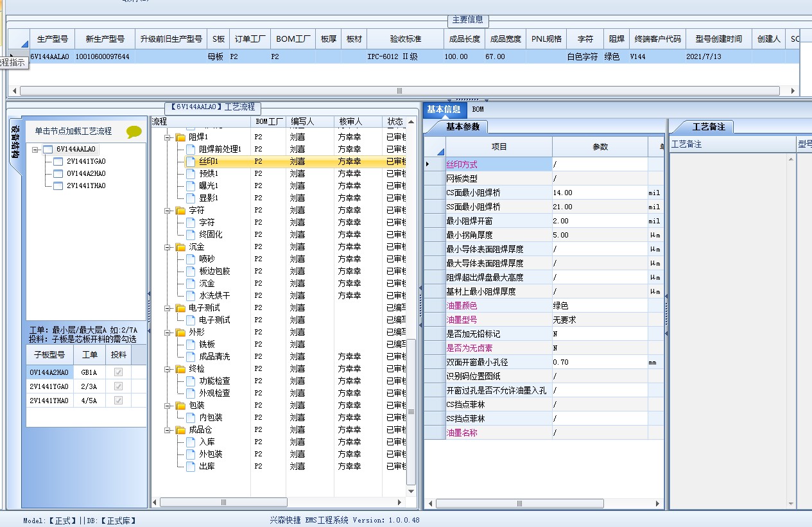Collapse the 电子测试 process group
The image size is (812, 527).
click(168, 308)
